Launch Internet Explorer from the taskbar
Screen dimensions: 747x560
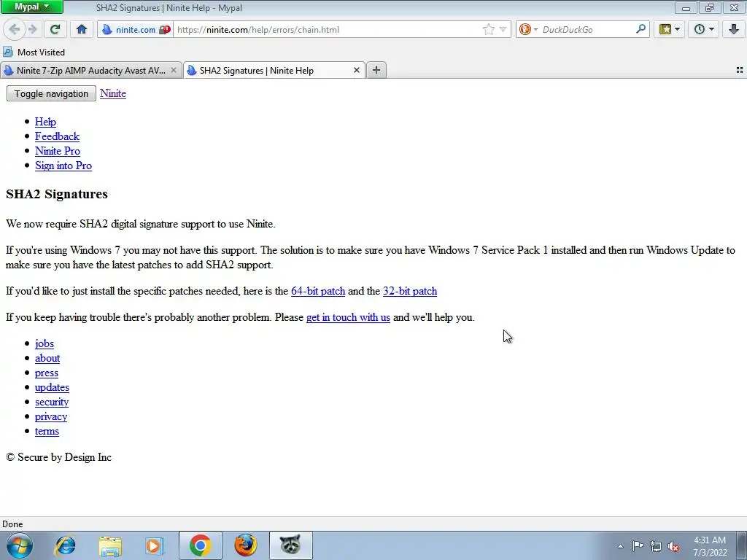point(65,545)
